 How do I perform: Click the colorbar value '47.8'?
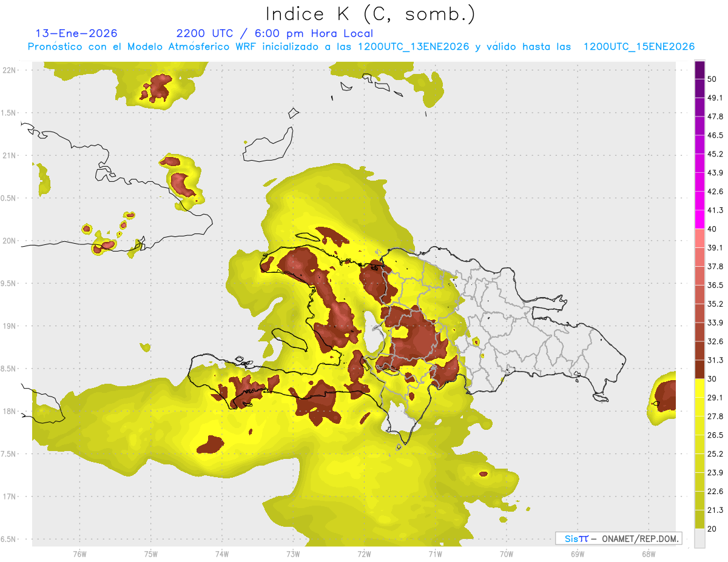tap(715, 116)
